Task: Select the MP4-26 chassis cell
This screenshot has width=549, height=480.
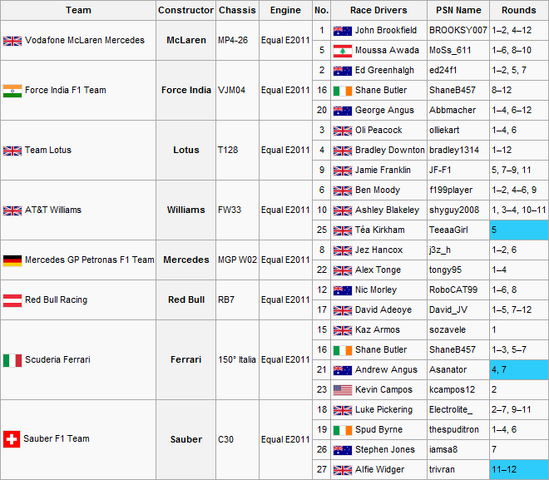Action: 237,40
